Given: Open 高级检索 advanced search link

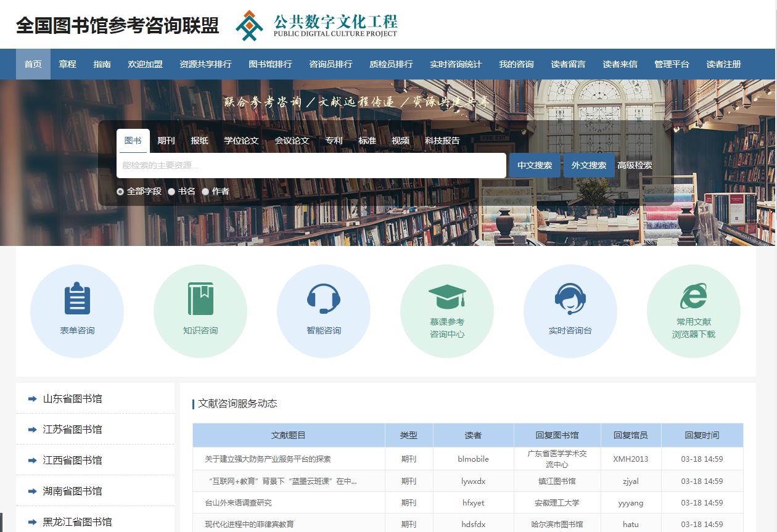Looking at the screenshot, I should 636,165.
